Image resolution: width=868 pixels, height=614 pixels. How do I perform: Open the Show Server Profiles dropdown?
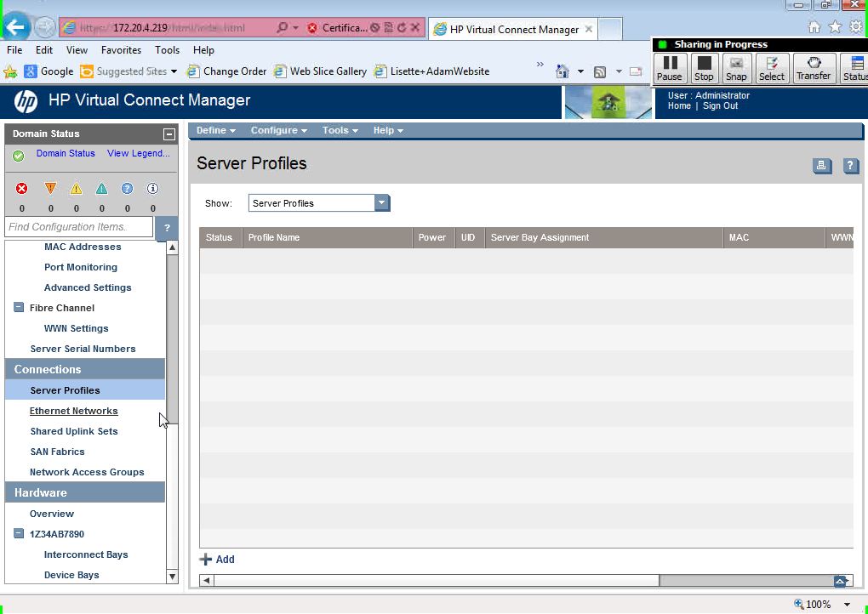coord(381,203)
